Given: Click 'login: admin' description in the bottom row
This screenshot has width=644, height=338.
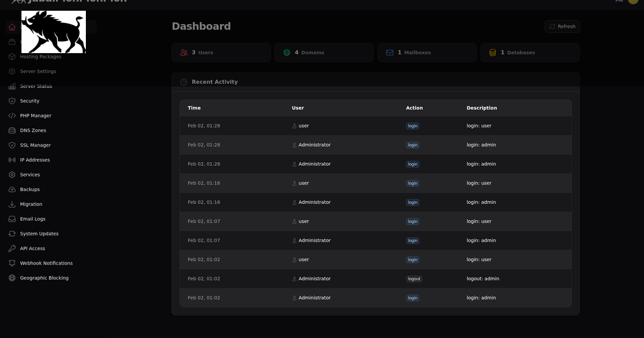Looking at the screenshot, I should tap(481, 298).
